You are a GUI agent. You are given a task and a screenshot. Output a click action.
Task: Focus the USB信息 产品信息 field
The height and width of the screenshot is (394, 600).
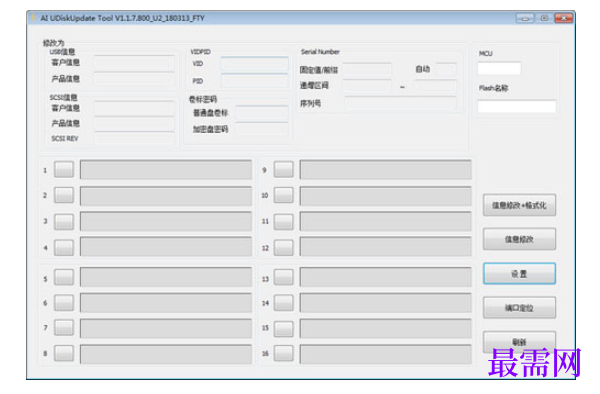(134, 79)
